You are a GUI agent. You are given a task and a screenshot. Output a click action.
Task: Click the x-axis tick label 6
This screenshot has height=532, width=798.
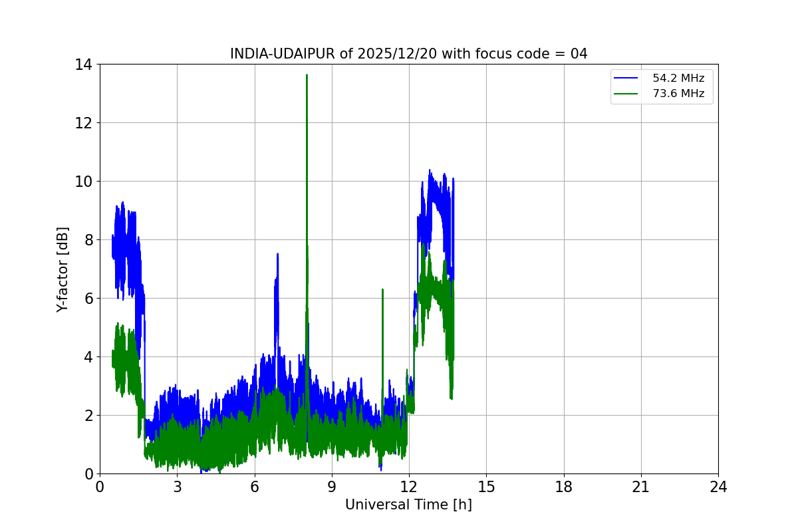[255, 487]
